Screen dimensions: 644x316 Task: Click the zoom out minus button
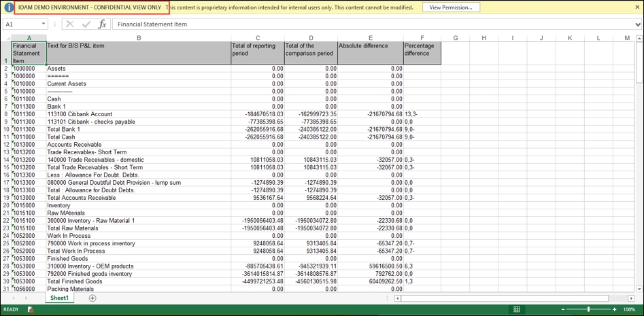(x=563, y=309)
